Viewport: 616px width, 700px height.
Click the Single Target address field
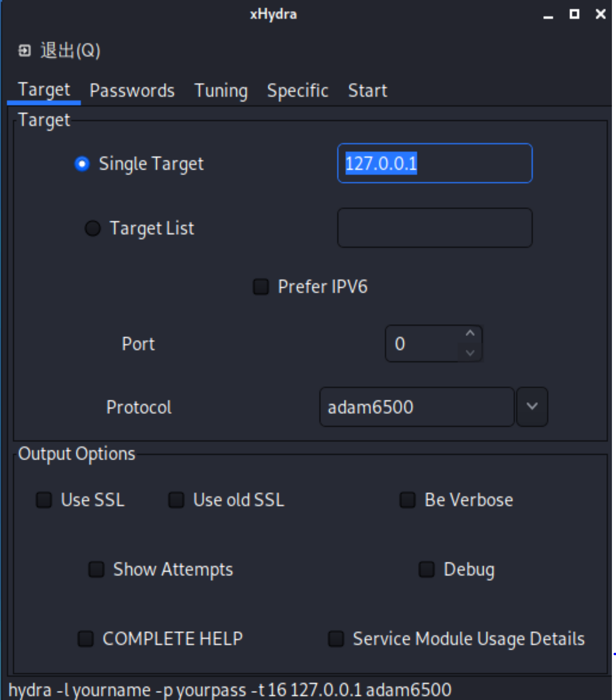click(x=435, y=163)
